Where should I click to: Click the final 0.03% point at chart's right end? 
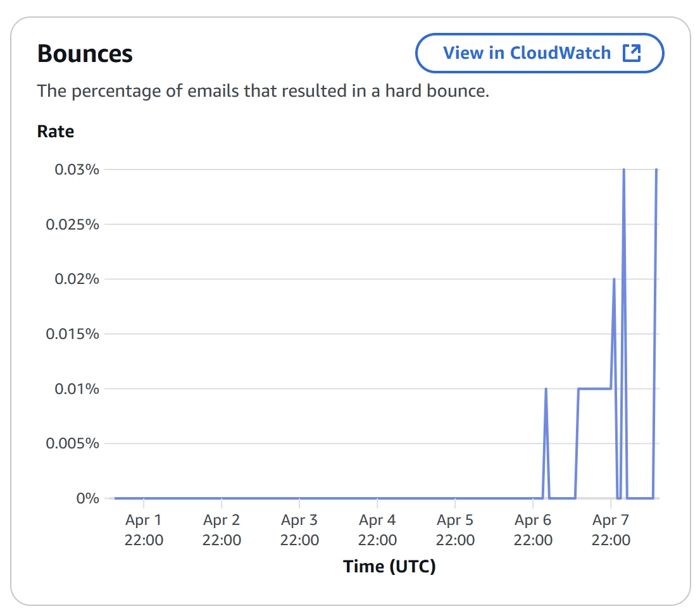(x=656, y=170)
